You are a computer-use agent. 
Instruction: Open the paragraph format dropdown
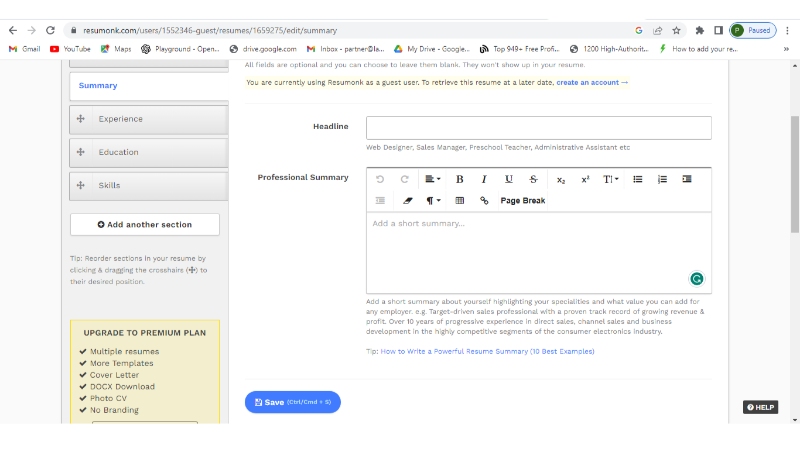click(x=433, y=201)
